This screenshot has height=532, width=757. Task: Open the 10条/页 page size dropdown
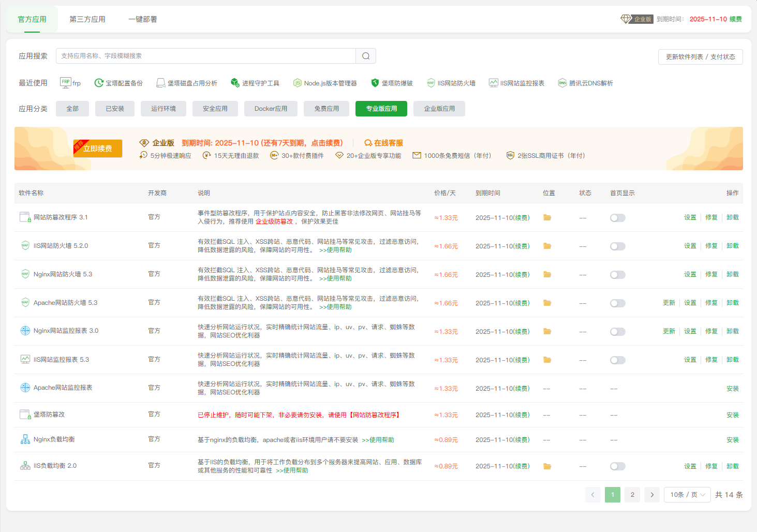tap(687, 494)
